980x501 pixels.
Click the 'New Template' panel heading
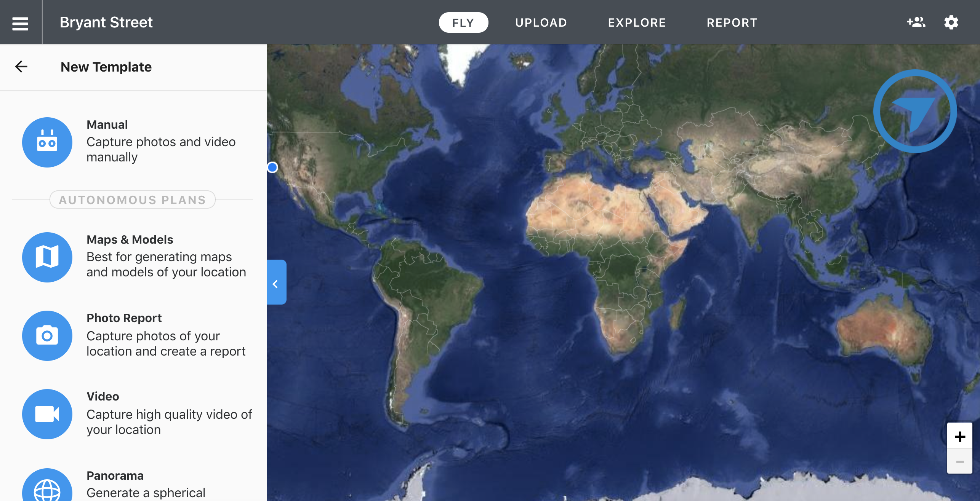click(x=106, y=67)
